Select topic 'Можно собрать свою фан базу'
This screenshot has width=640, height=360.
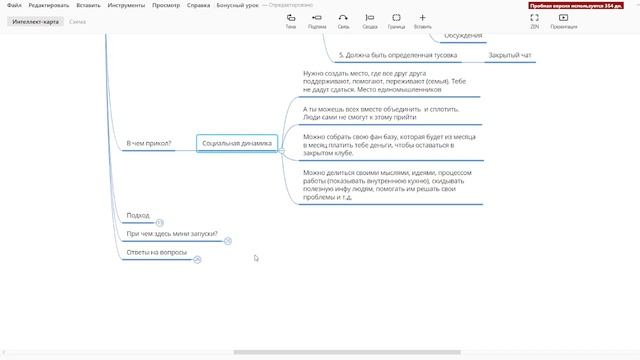click(391, 145)
